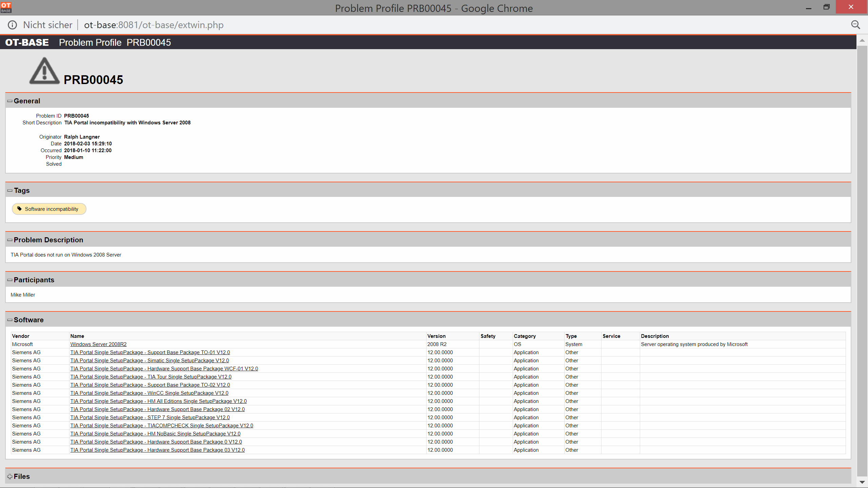Open Hardware Support Base Package WCF-01 link
The height and width of the screenshot is (488, 868).
click(x=164, y=369)
